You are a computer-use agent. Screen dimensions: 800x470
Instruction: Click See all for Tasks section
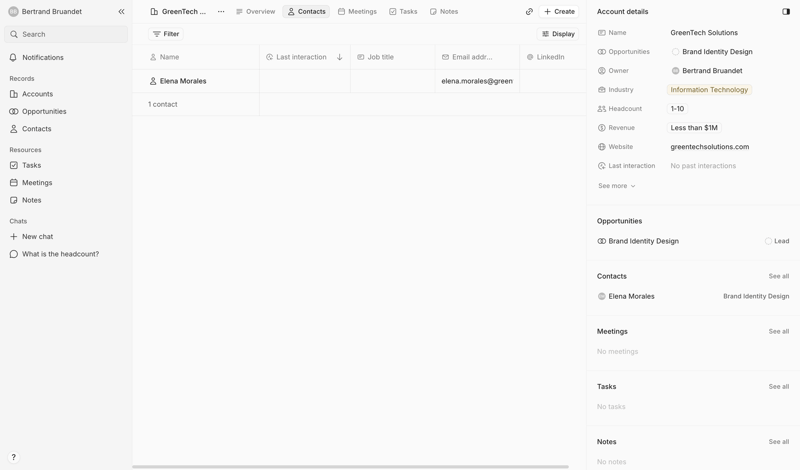779,386
